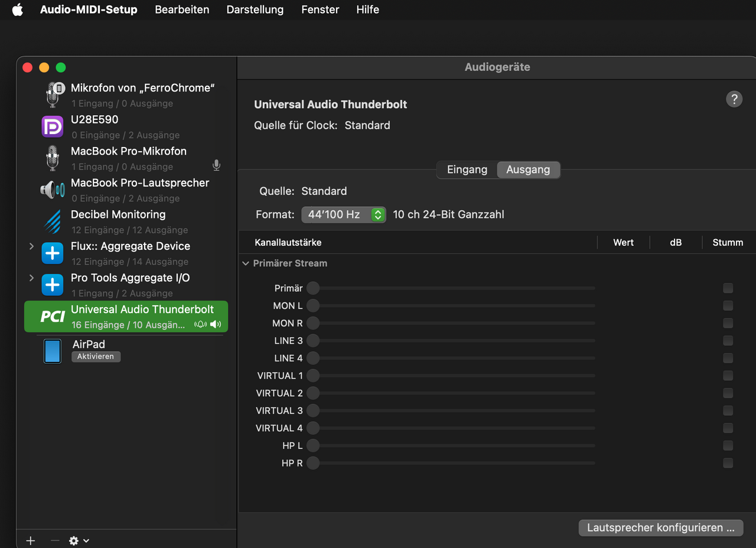Click the Kanallautstärke column header
756x548 pixels.
[288, 242]
